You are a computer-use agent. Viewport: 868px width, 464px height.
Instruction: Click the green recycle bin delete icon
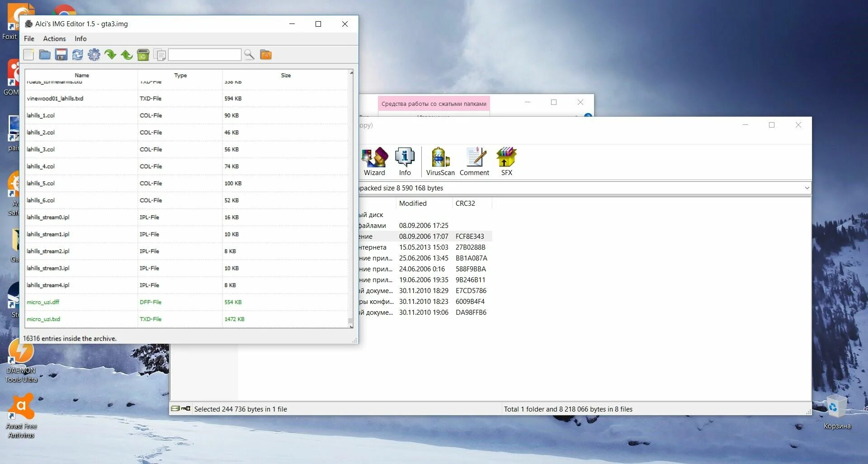click(143, 55)
